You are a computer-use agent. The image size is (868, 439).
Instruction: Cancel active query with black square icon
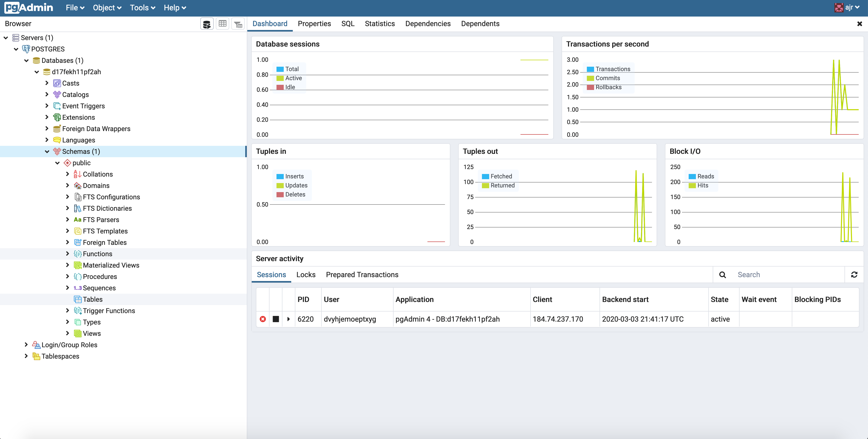pyautogui.click(x=276, y=319)
